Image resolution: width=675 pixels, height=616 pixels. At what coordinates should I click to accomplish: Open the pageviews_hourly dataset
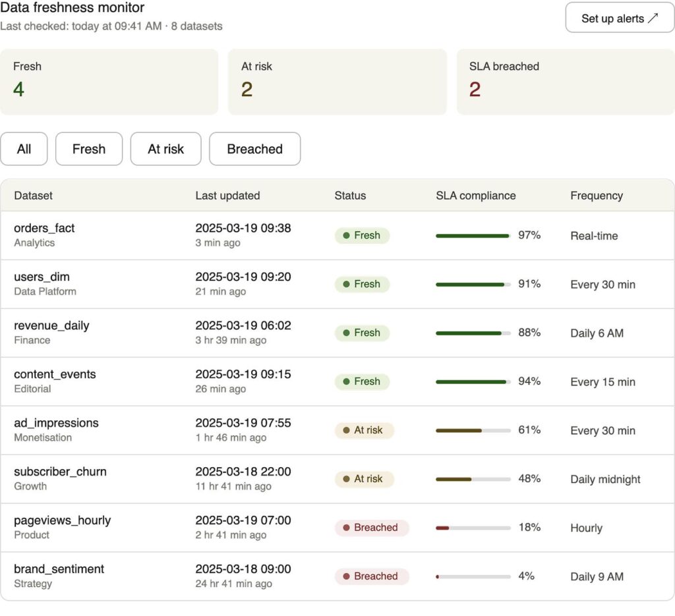click(63, 520)
